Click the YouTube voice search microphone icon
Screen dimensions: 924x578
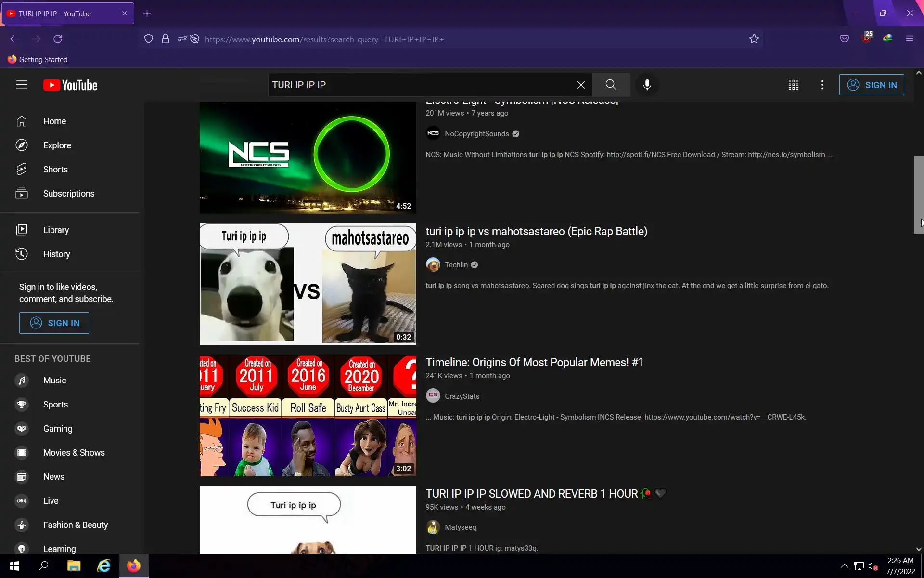[x=647, y=85]
